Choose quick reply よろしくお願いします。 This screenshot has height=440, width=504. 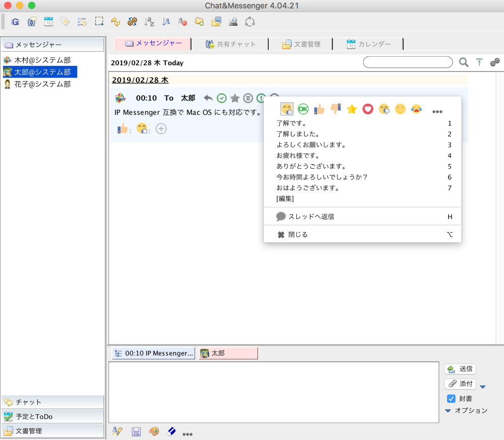tap(362, 145)
